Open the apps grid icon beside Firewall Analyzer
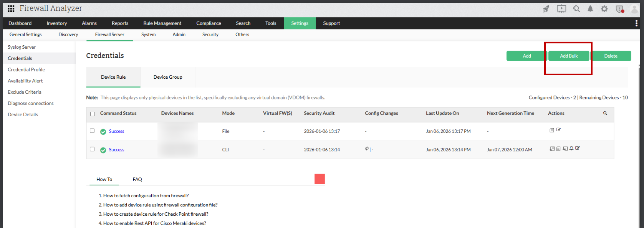Image resolution: width=644 pixels, height=228 pixels. (11, 8)
